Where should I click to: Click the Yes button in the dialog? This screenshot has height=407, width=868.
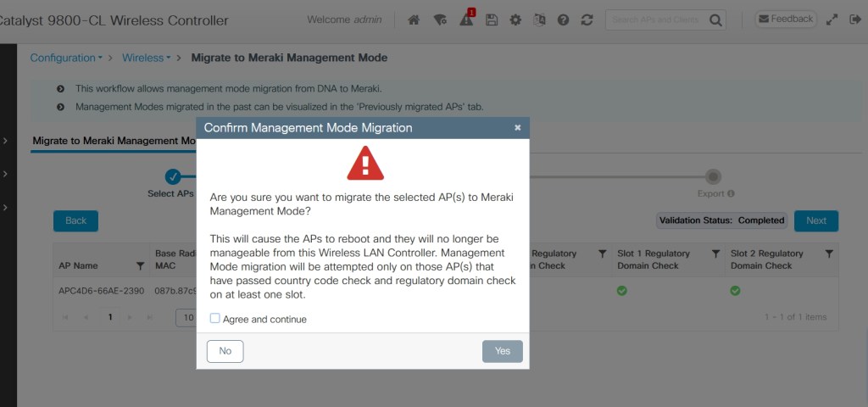click(502, 351)
